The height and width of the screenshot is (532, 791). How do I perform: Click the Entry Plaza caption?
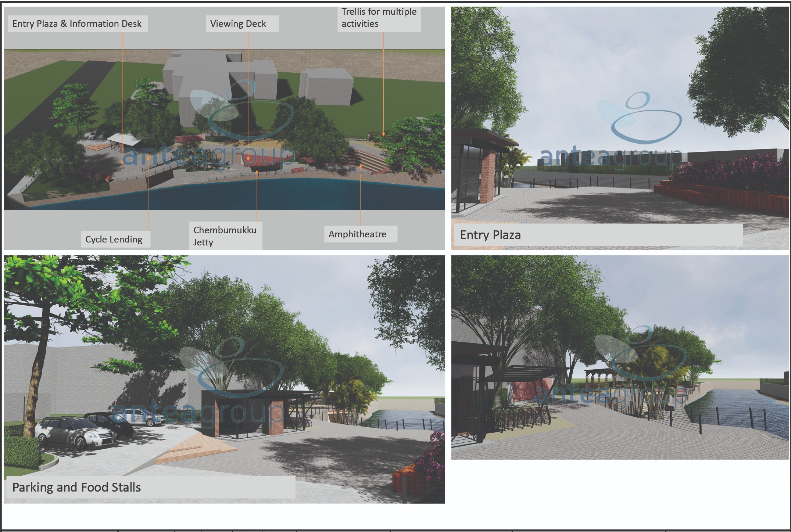point(490,235)
